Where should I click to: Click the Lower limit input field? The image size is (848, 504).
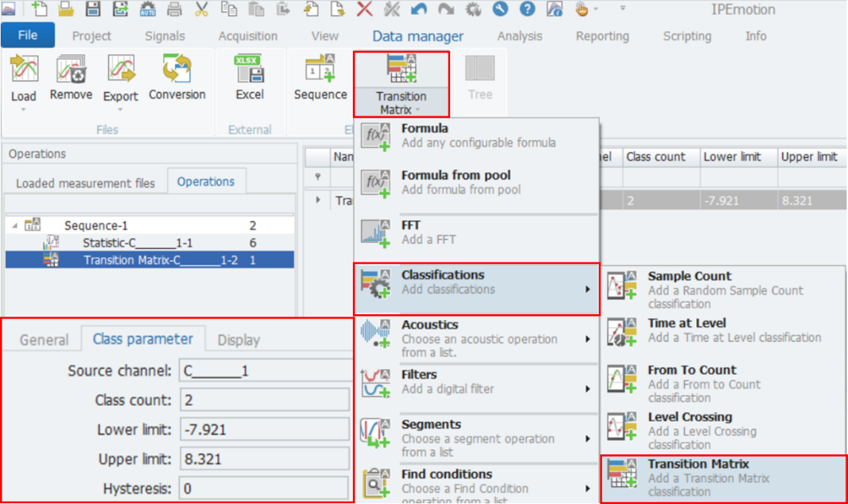pos(265,429)
